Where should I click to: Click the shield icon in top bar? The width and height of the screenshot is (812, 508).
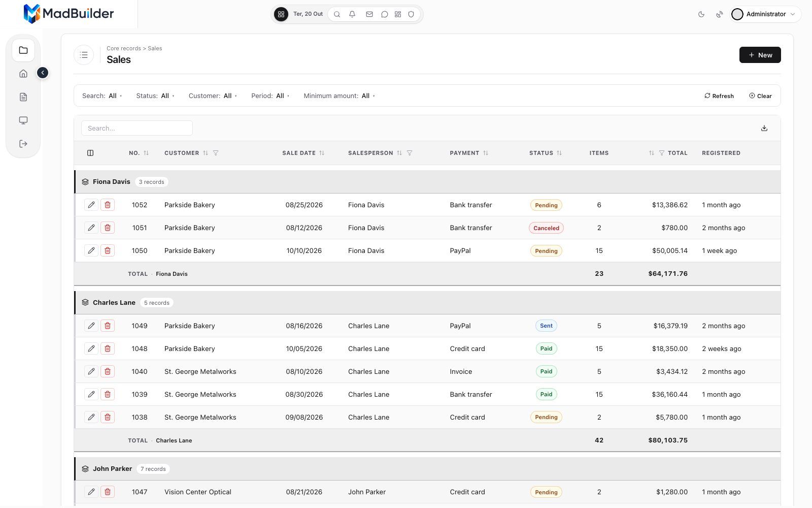tap(412, 14)
